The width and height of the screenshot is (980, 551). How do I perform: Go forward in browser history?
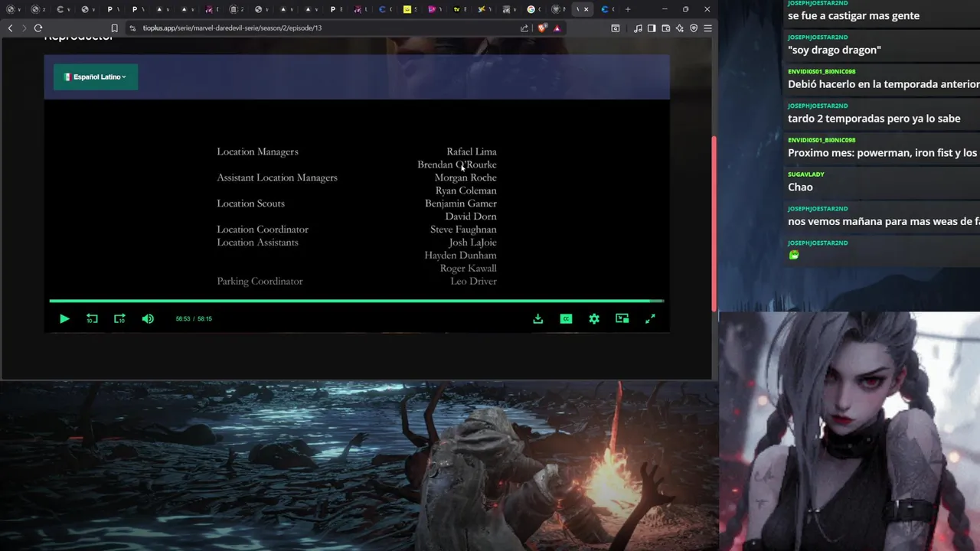coord(24,28)
